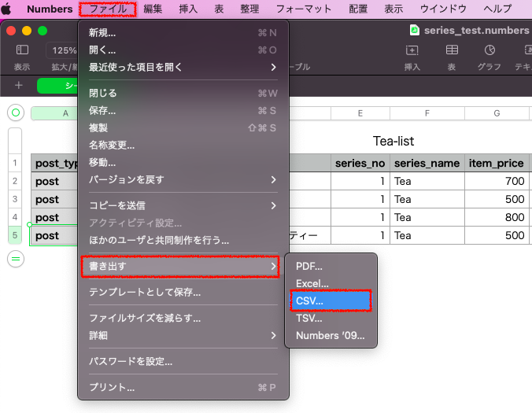
Task: Click the series_test.numbers window title
Action: click(476, 30)
